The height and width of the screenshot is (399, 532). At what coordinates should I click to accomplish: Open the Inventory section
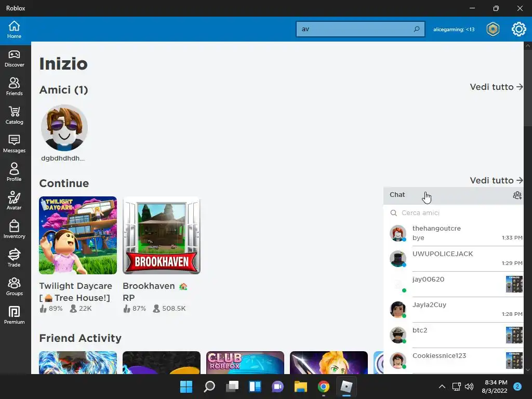point(14,229)
